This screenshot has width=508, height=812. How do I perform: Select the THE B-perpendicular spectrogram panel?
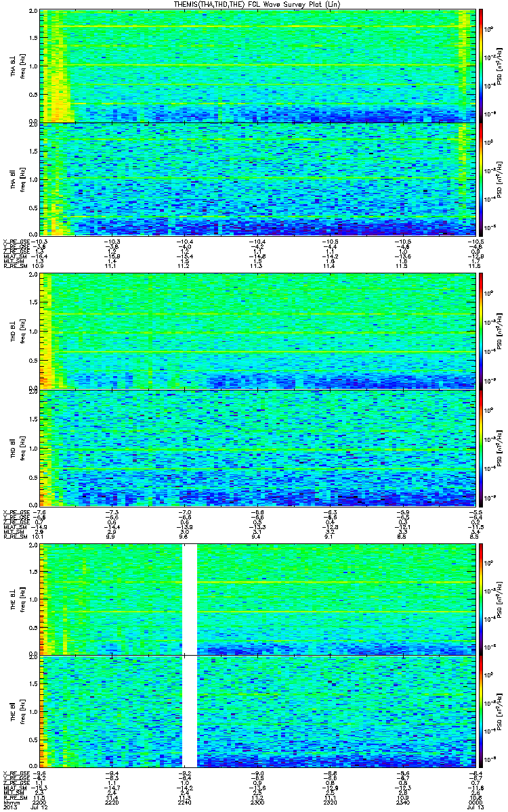coord(257,598)
